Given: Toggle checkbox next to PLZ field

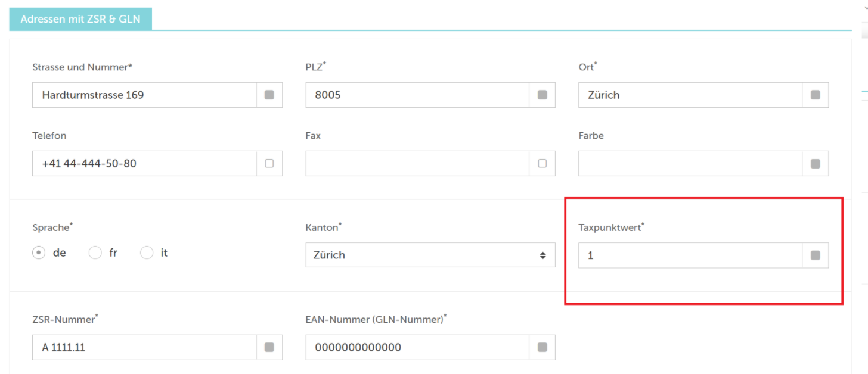Looking at the screenshot, I should [542, 95].
